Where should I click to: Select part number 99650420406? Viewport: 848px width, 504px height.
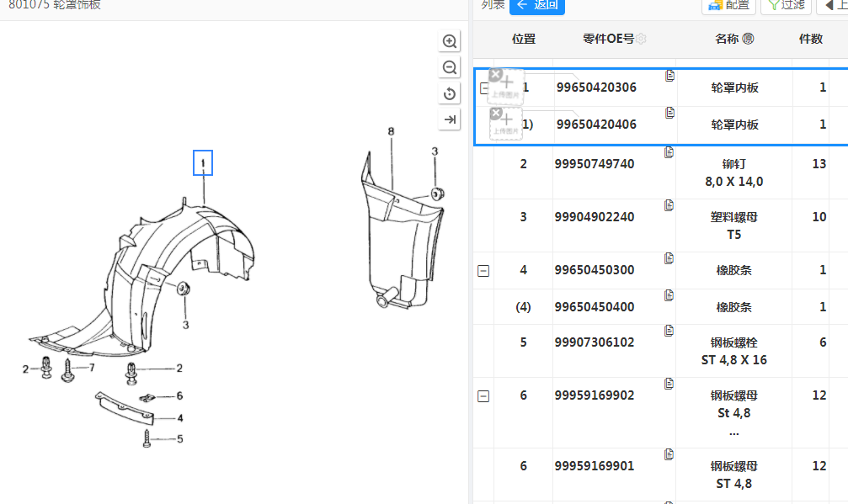click(596, 125)
